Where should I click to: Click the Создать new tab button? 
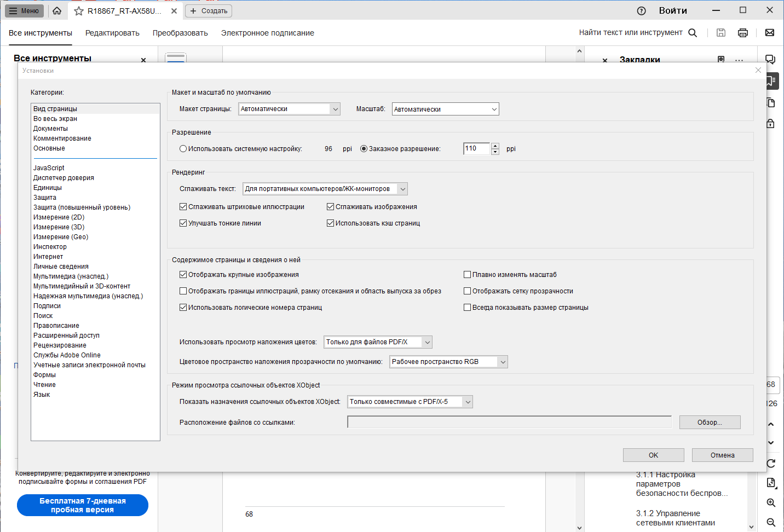[x=209, y=11]
